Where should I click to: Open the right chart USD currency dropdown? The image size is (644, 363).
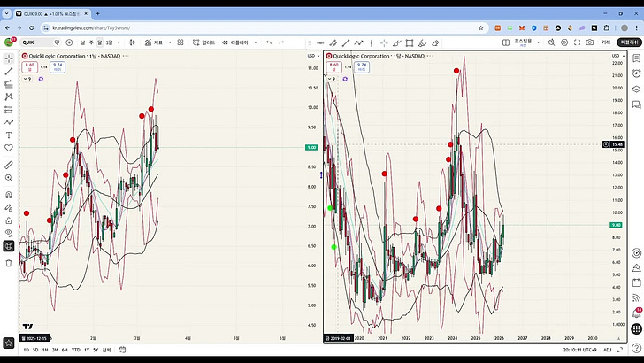tap(617, 56)
